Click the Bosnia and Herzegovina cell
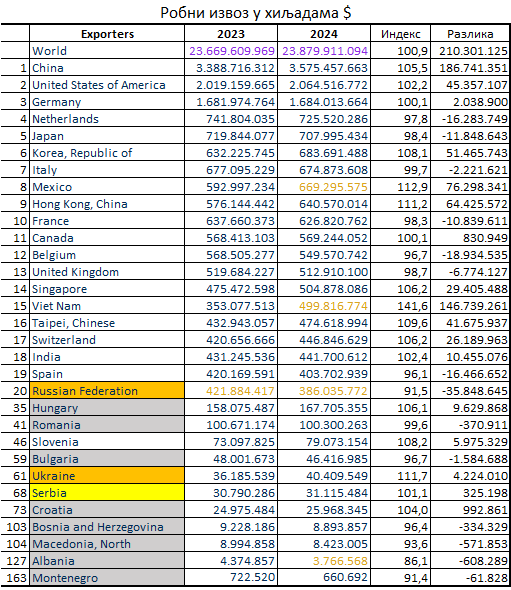Image resolution: width=511 pixels, height=590 pixels. coord(107,527)
